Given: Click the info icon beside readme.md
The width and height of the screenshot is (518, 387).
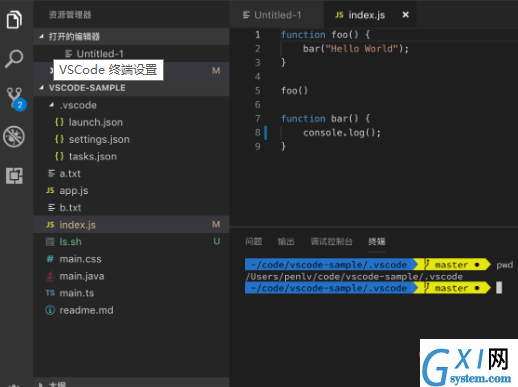Looking at the screenshot, I should (x=50, y=310).
